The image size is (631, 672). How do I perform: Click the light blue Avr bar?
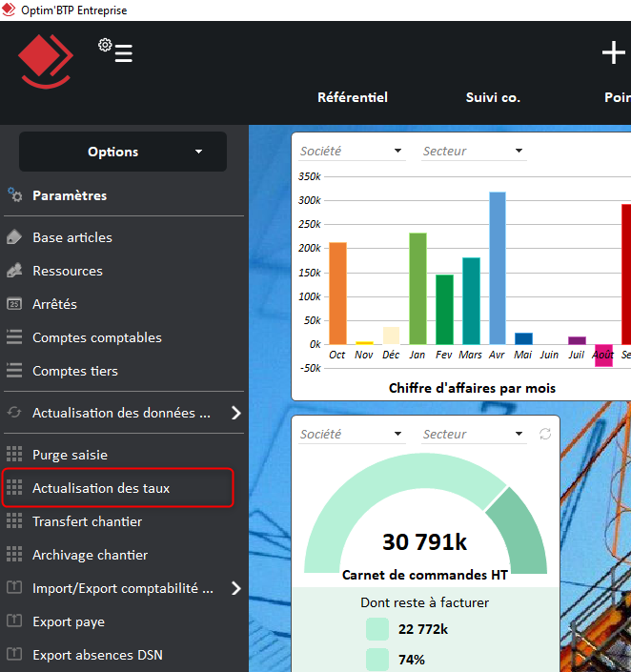[x=498, y=268]
